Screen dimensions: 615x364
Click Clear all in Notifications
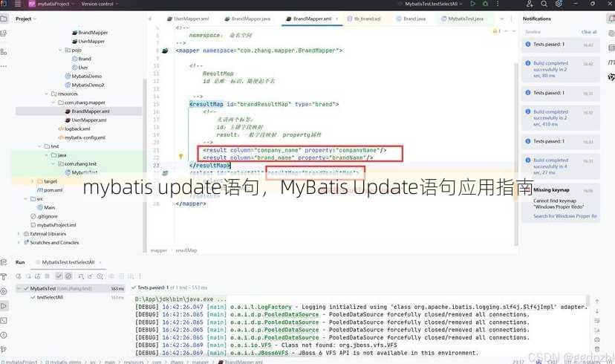589,32
